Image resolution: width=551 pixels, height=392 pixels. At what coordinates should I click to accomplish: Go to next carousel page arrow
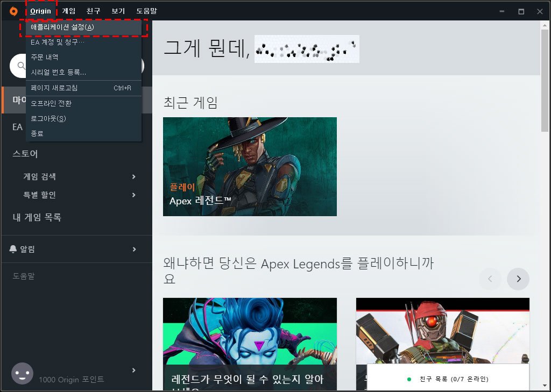click(x=518, y=279)
